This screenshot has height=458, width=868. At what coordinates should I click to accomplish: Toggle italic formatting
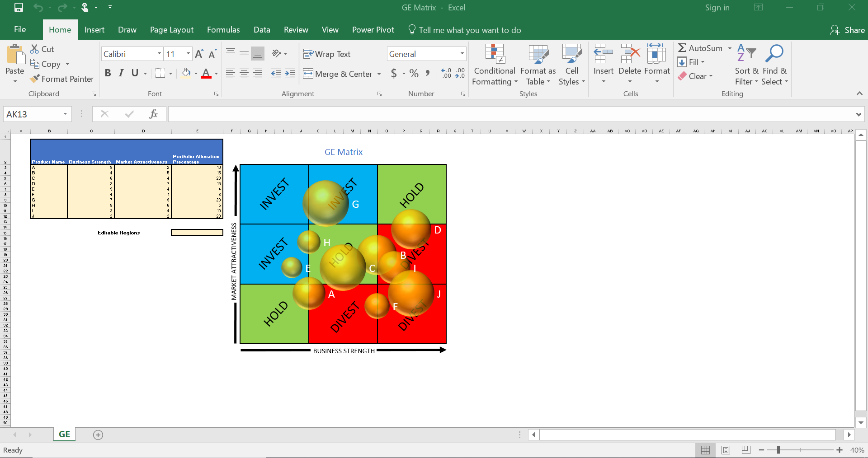pos(121,73)
